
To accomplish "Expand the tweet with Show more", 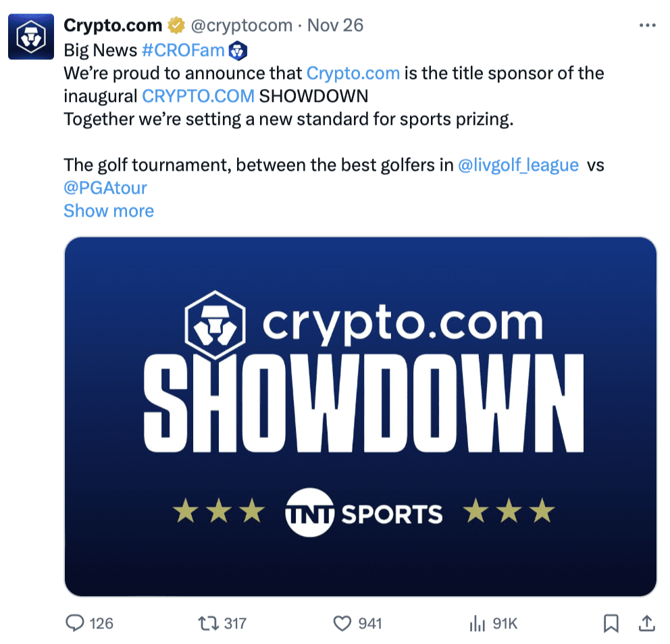I will pos(109,211).
